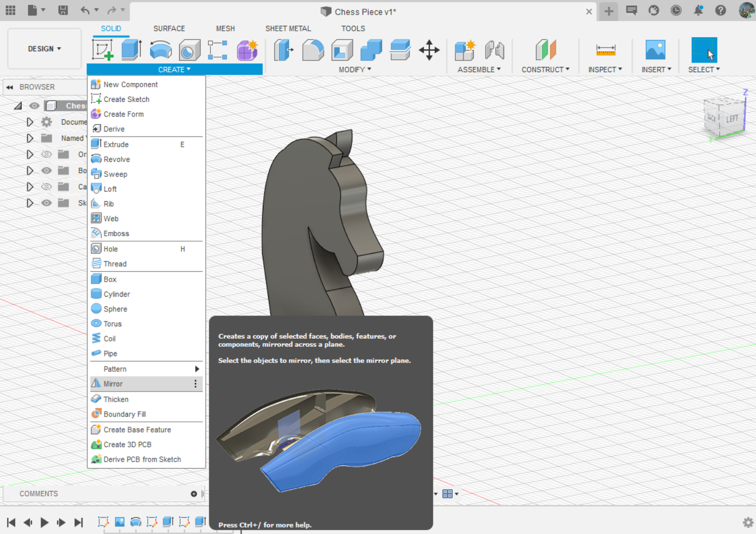Play the timeline with play button
This screenshot has height=534, width=756.
tap(44, 522)
